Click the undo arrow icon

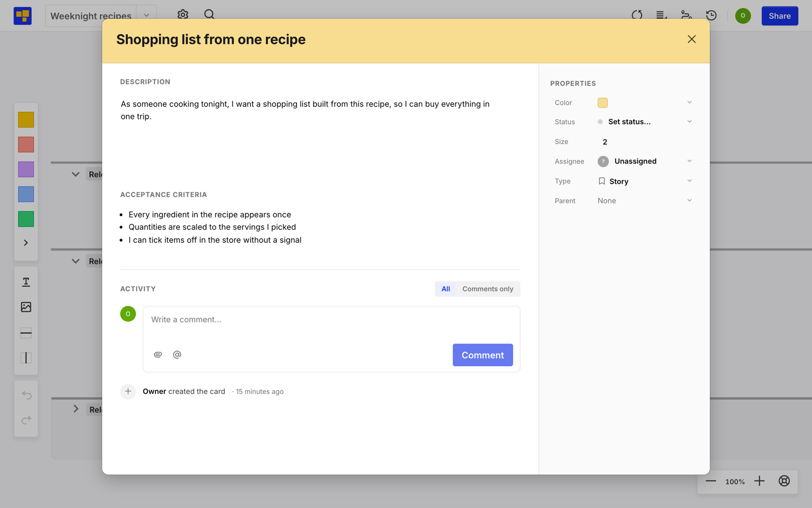point(26,395)
